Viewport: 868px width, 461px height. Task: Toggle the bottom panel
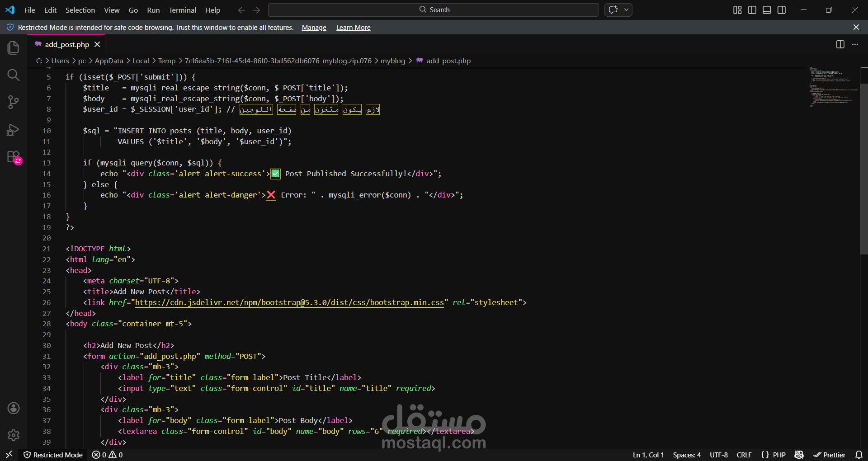pyautogui.click(x=767, y=10)
